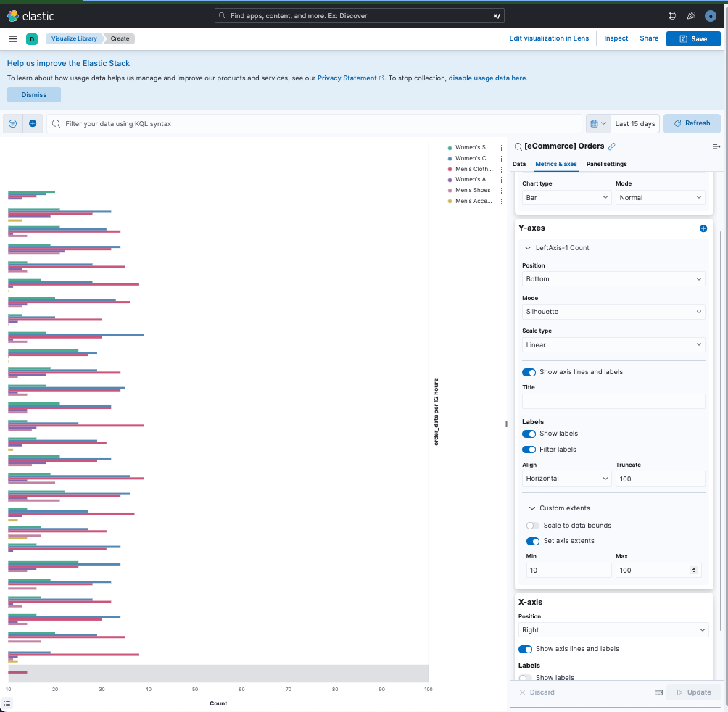Collapse the editor sidebar arrow icon
The width and height of the screenshot is (728, 712).
click(716, 146)
